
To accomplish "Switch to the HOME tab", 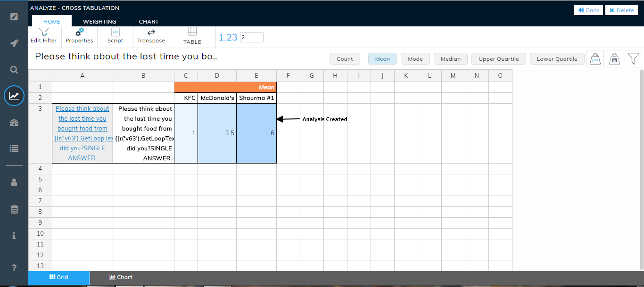I will (52, 21).
